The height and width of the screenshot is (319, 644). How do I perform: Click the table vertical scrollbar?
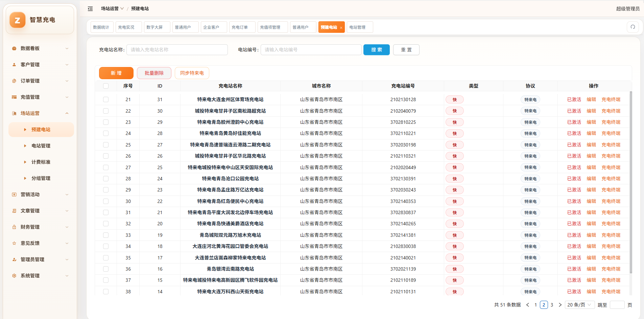pos(631,183)
